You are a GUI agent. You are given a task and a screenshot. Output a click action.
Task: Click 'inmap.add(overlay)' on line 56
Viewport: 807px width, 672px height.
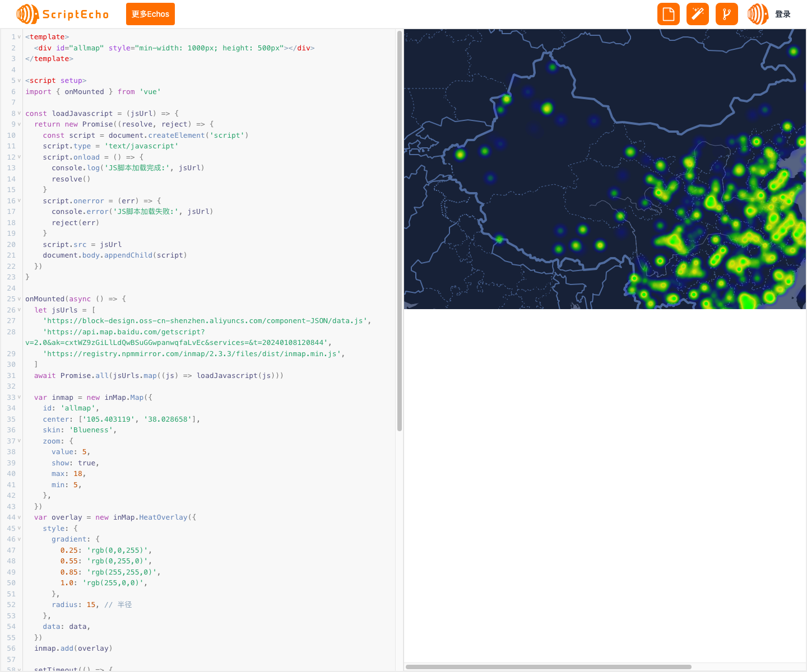73,648
